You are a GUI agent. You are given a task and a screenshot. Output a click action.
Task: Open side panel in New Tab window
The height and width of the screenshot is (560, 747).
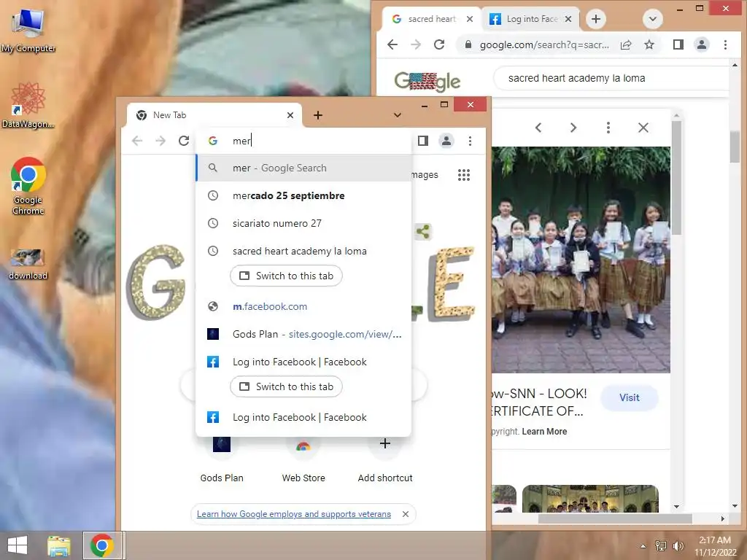pyautogui.click(x=423, y=141)
